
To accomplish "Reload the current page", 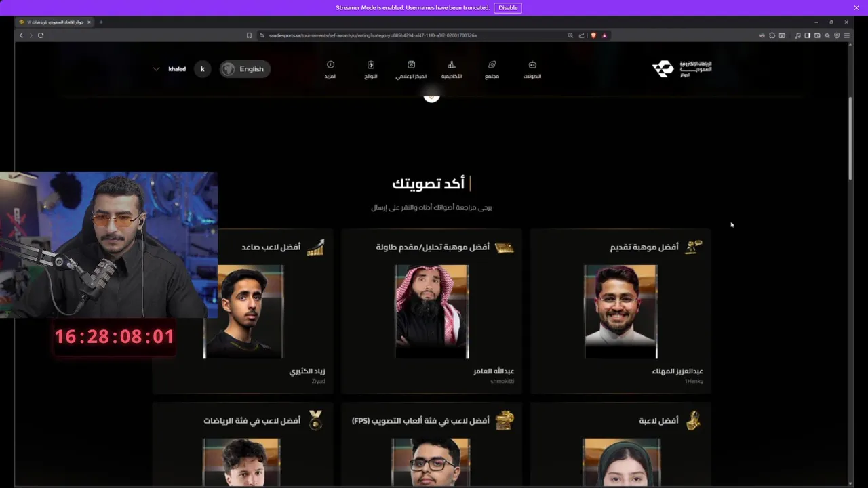I will click(x=41, y=35).
